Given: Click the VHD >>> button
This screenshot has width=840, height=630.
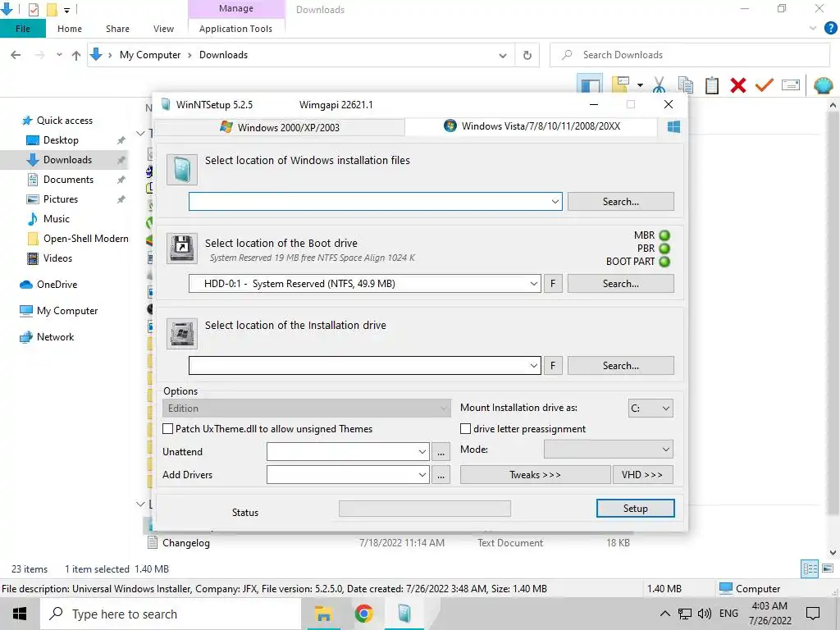Looking at the screenshot, I should [642, 475].
